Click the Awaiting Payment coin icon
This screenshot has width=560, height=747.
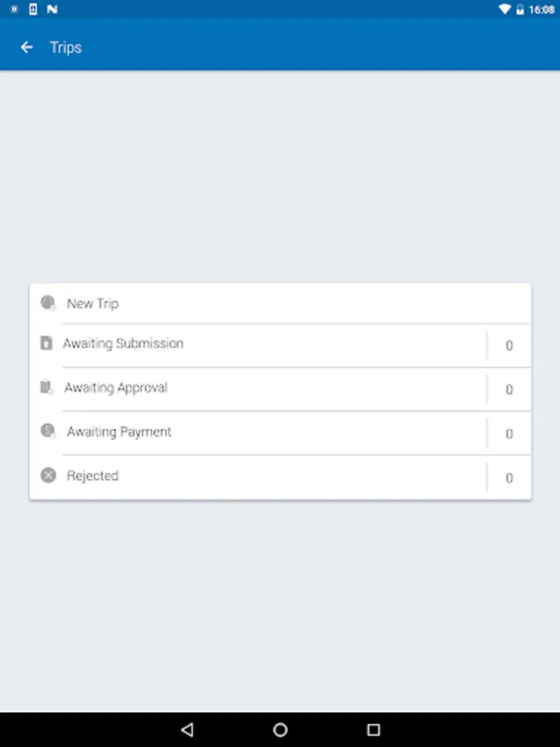[48, 432]
